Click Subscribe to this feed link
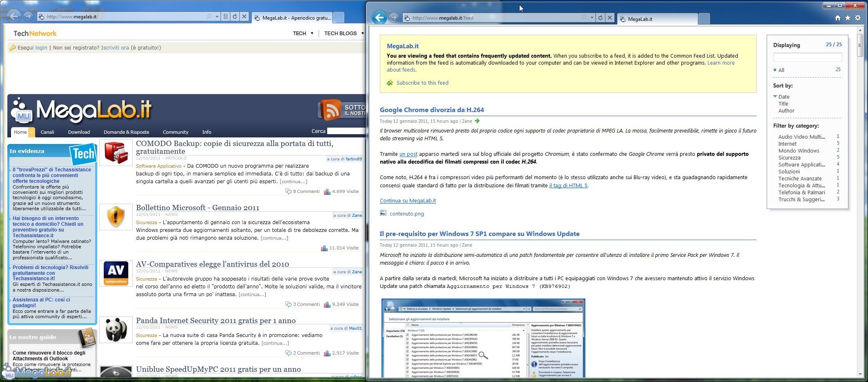The width and height of the screenshot is (868, 382). tap(422, 83)
